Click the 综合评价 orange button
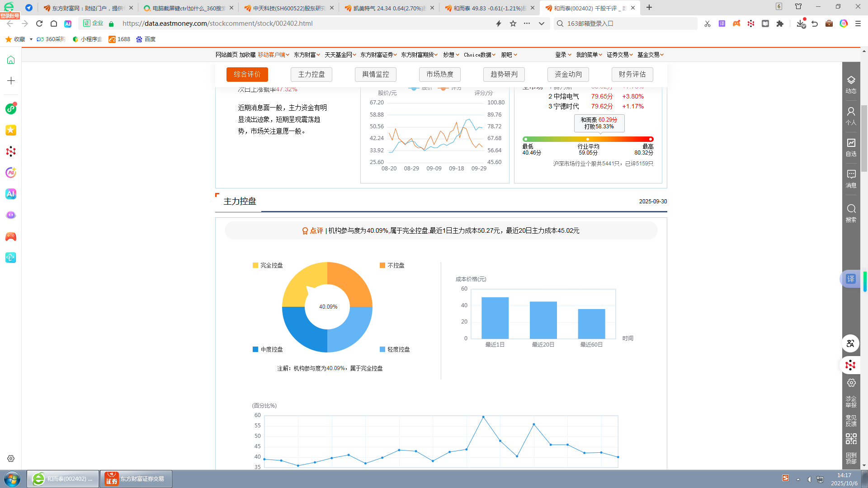868x488 pixels. [247, 74]
